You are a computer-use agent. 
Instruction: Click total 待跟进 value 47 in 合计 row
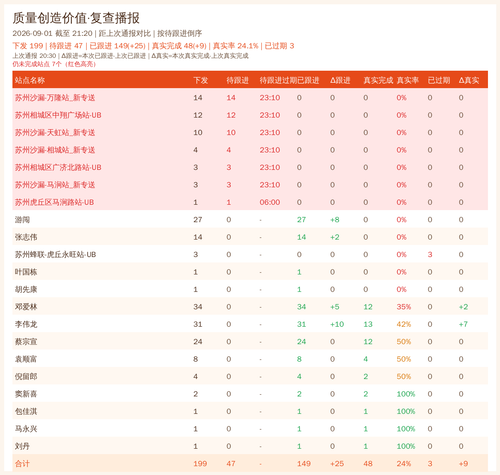(231, 464)
